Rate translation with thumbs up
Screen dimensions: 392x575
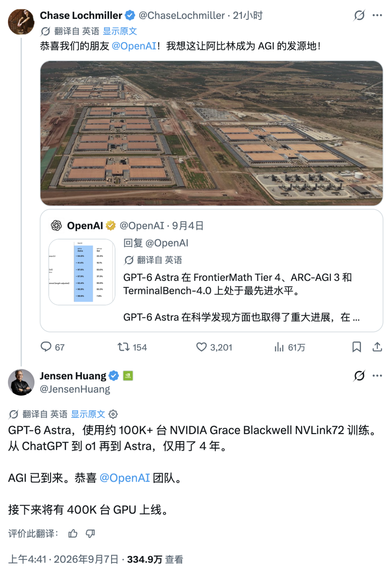[73, 533]
